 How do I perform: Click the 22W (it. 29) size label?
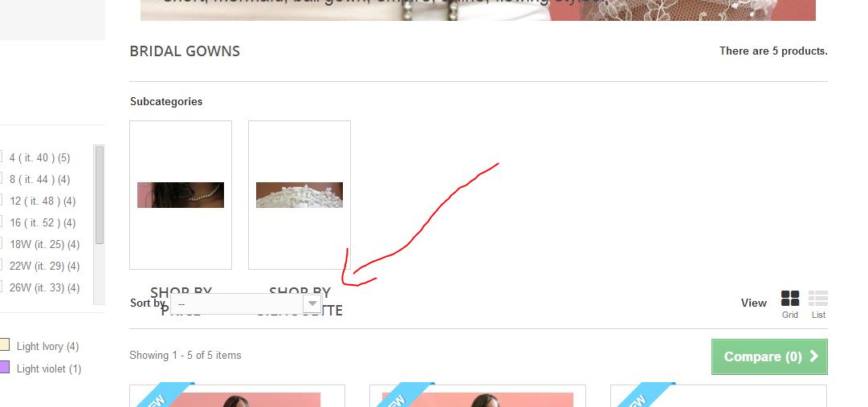(x=44, y=266)
